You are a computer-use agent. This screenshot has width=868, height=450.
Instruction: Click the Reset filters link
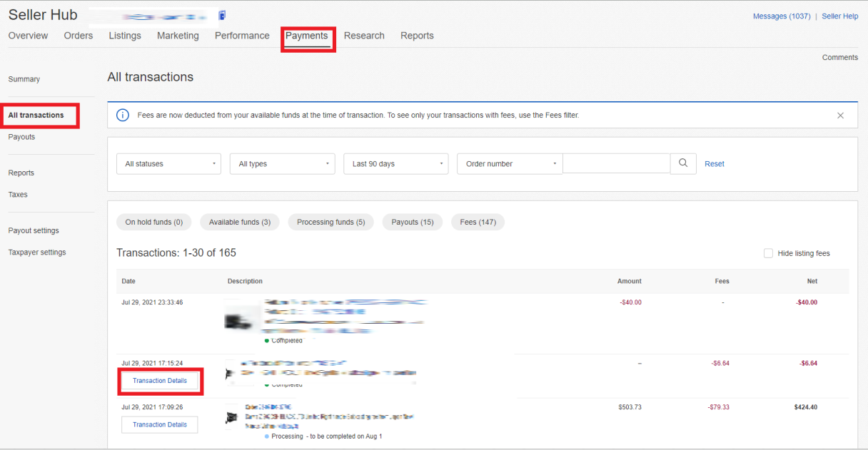point(715,164)
